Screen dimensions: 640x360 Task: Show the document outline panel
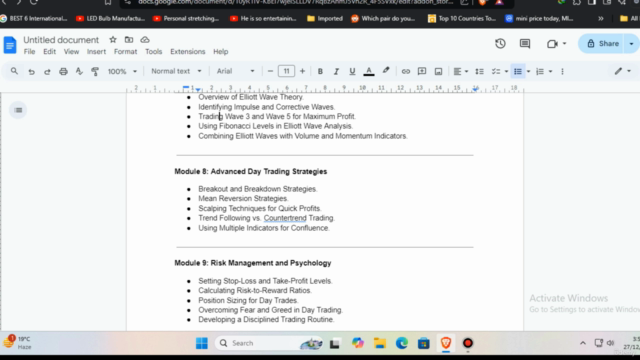[18, 110]
